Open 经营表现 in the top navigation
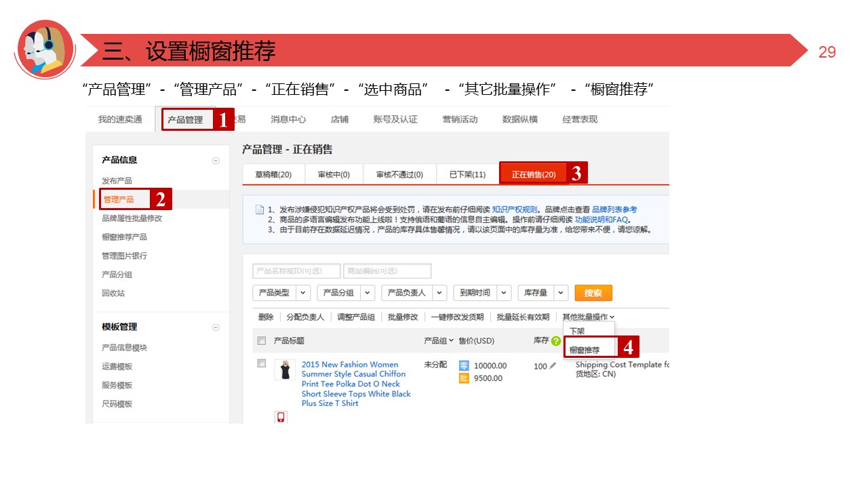The width and height of the screenshot is (868, 488). tap(580, 119)
